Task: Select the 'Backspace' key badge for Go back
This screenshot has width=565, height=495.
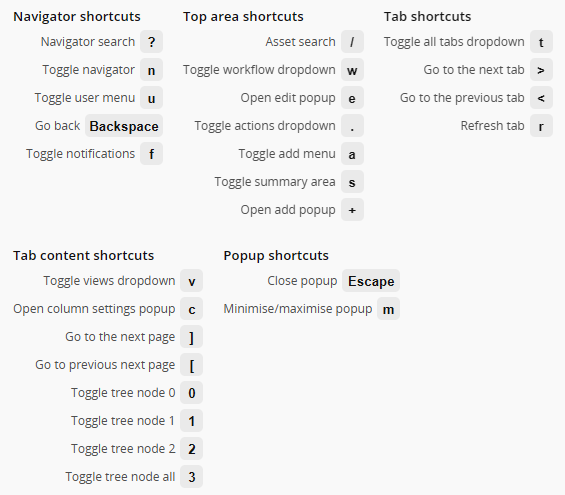Action: pos(124,126)
